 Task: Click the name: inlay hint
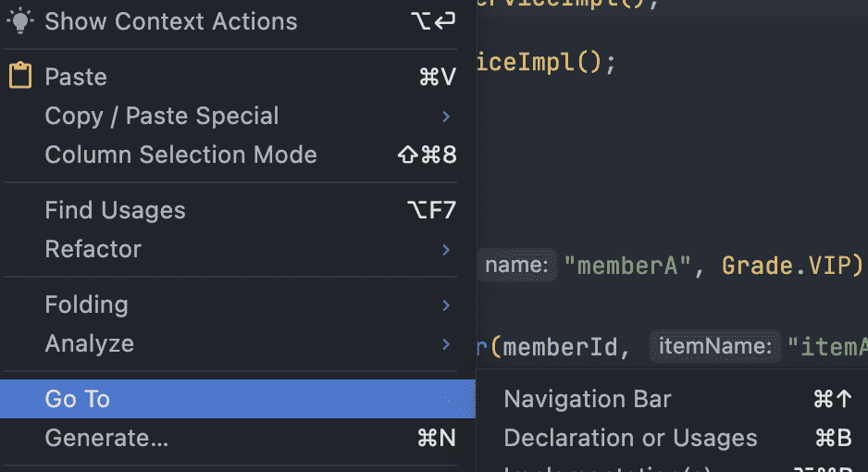(517, 267)
